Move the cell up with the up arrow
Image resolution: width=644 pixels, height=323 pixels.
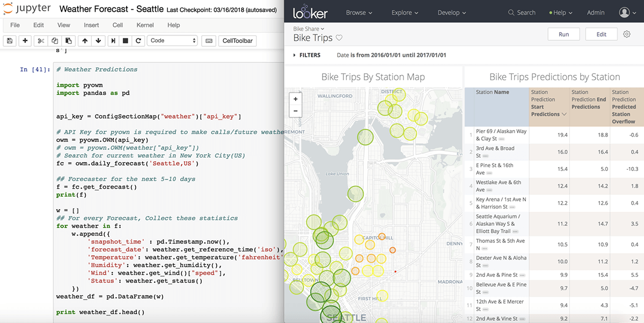click(84, 41)
